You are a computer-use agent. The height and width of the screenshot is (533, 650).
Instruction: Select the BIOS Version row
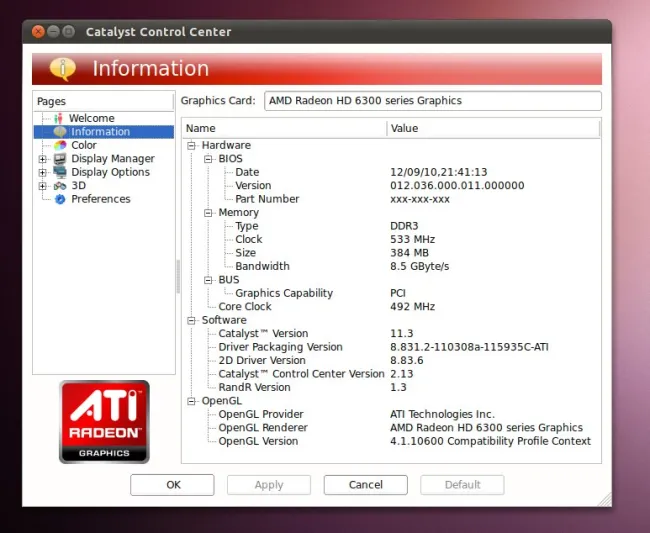tap(391, 186)
